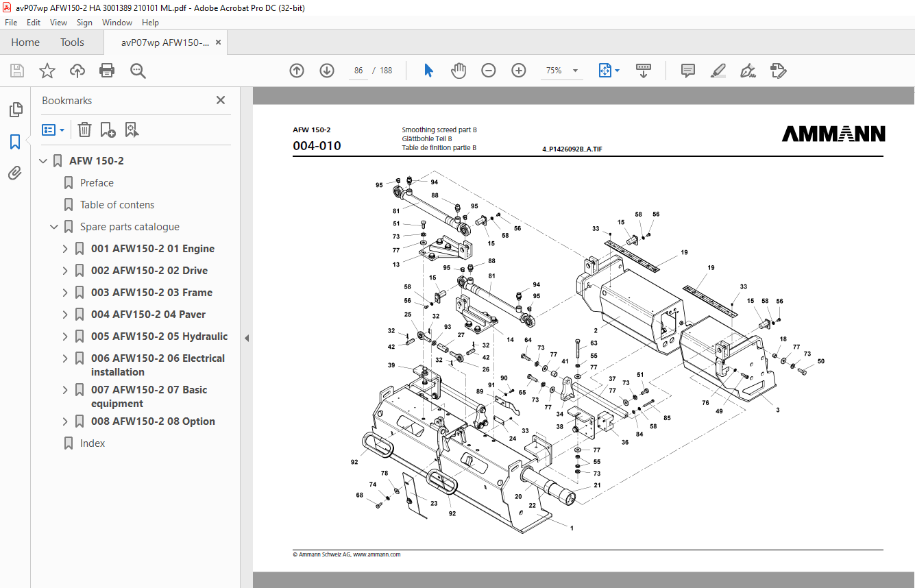Expand the 001 AFW150-2 01 Engine bookmark

(66, 249)
